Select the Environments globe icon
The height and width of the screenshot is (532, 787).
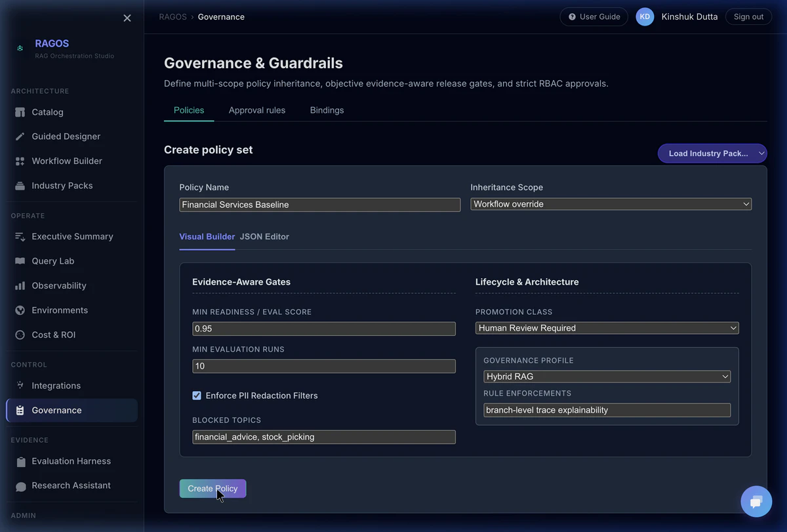coord(20,310)
